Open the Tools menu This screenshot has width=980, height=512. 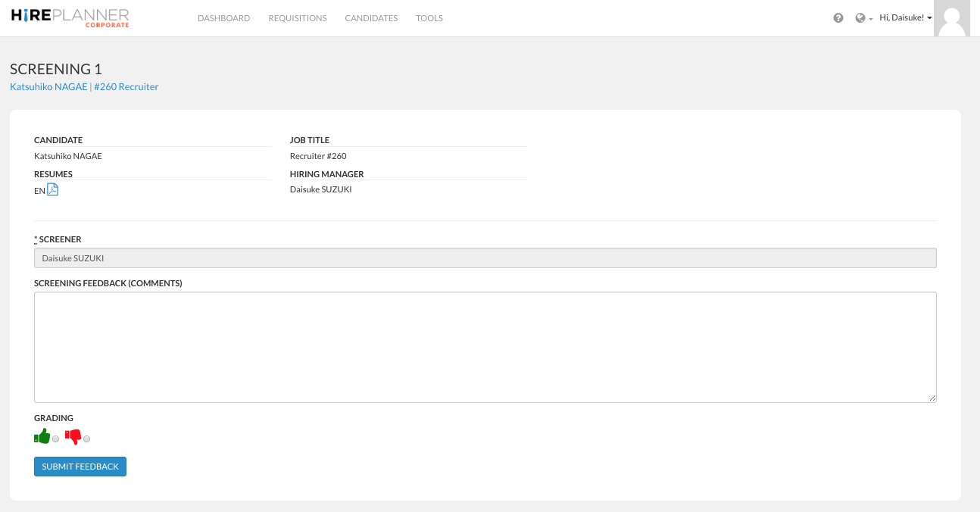click(x=429, y=18)
